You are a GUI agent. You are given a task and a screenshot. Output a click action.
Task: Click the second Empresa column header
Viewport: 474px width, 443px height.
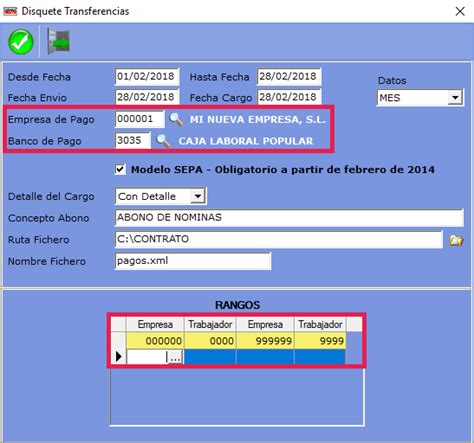tap(265, 324)
